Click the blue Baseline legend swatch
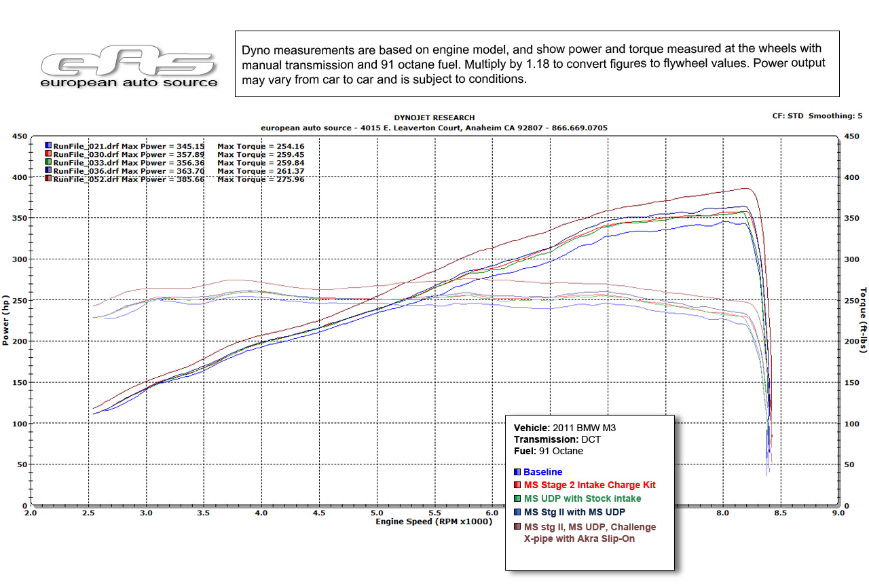The height and width of the screenshot is (588, 869). 517,472
